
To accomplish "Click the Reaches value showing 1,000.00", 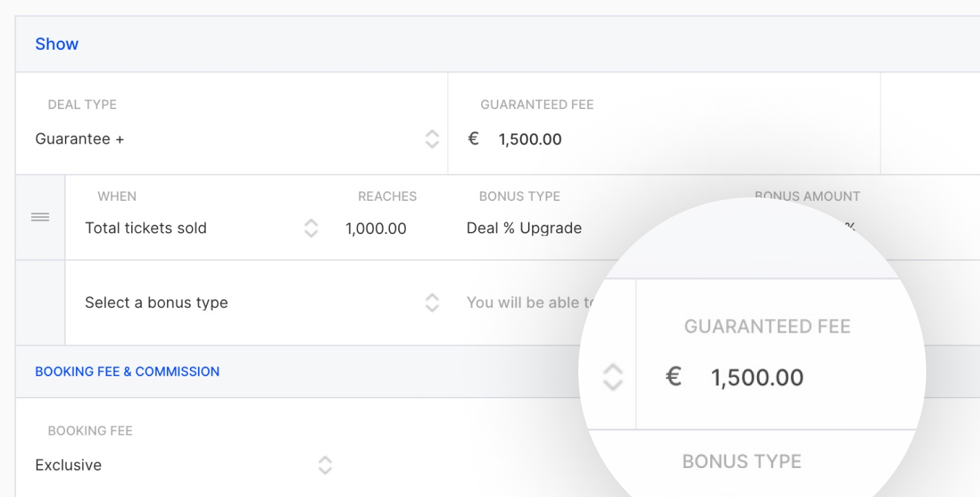I will [376, 228].
